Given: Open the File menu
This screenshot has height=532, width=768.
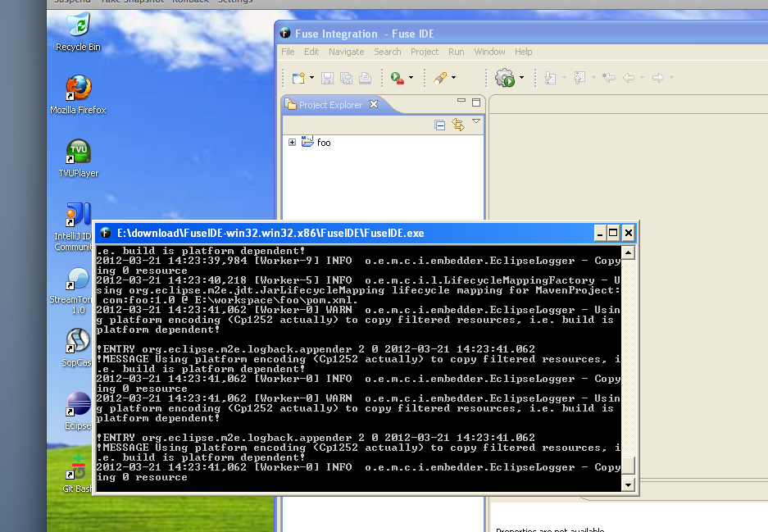Looking at the screenshot, I should coord(288,52).
